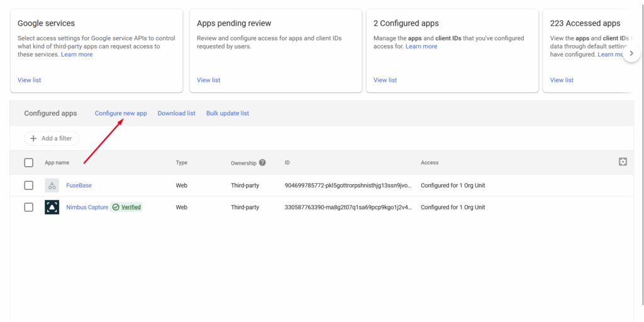Viewport: 644px width, 322px height.
Task: Open the FuseBase app name link
Action: [79, 186]
